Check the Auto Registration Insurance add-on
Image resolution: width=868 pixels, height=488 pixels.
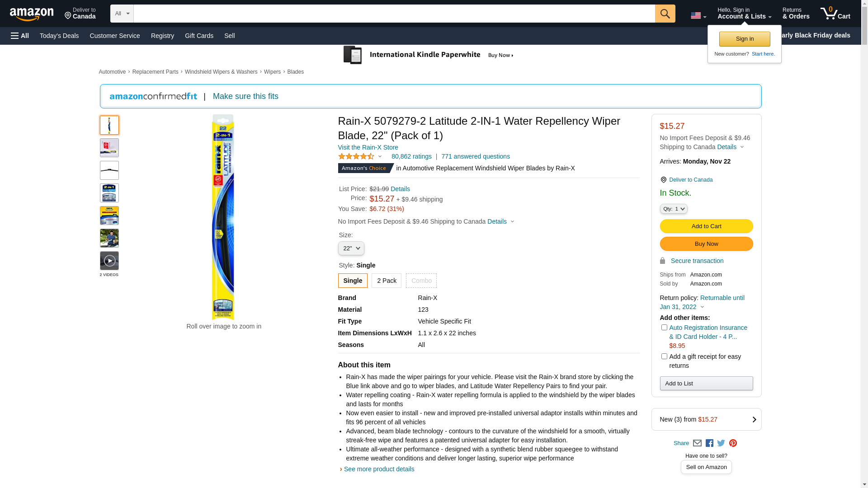pos(664,328)
